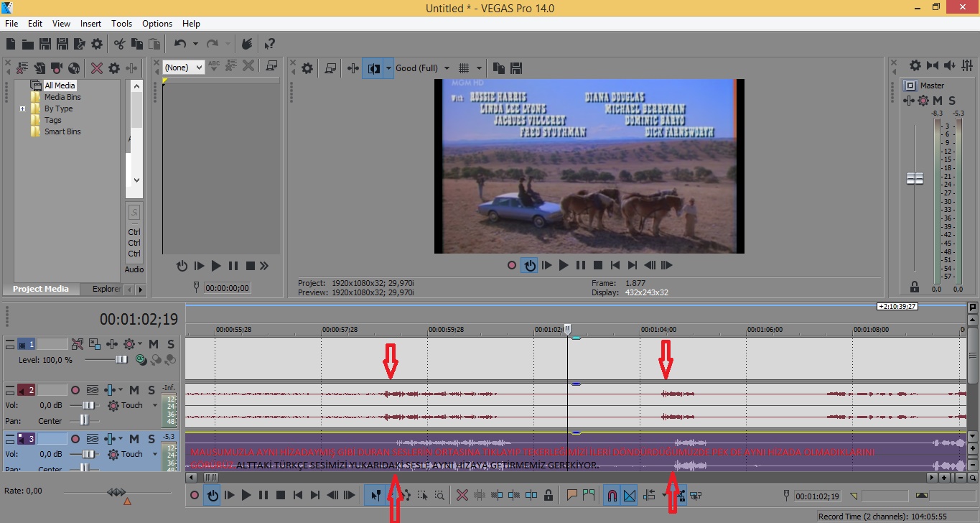Select the Zoom Edit tool

coord(439,495)
